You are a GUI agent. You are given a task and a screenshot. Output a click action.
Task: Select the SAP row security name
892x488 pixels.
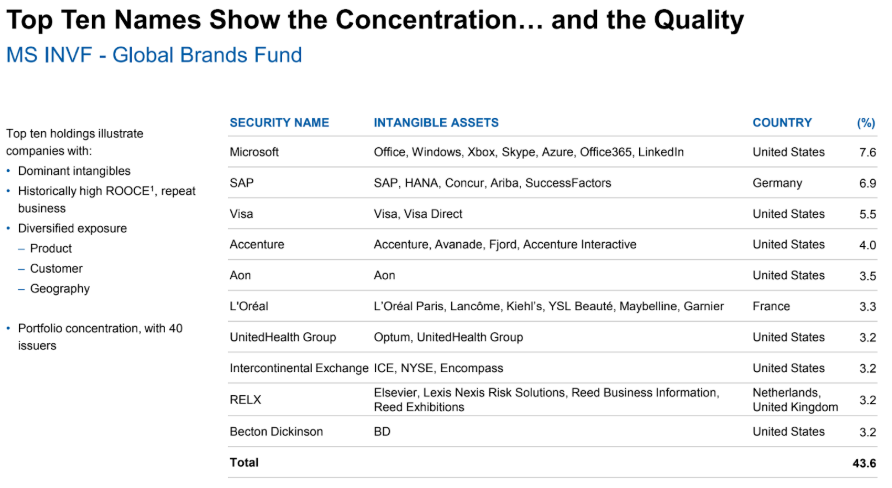pyautogui.click(x=241, y=183)
